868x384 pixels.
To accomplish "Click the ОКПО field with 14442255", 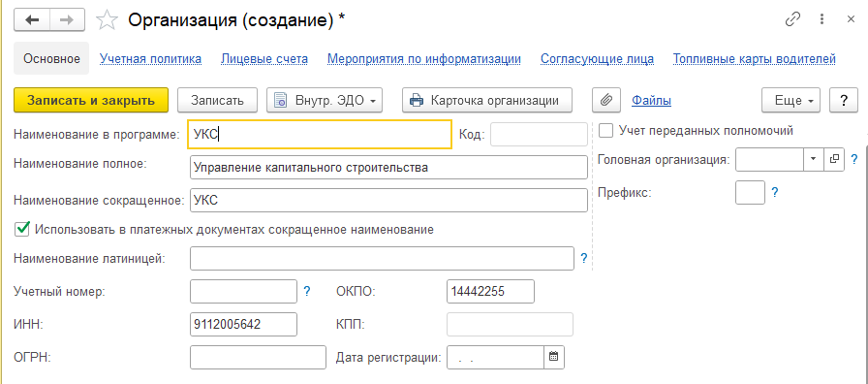I will point(490,292).
